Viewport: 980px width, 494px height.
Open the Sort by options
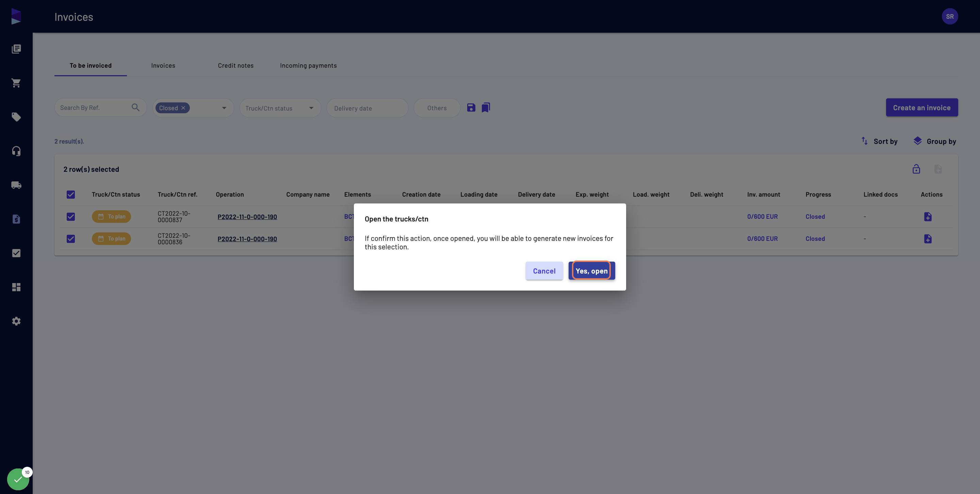879,142
